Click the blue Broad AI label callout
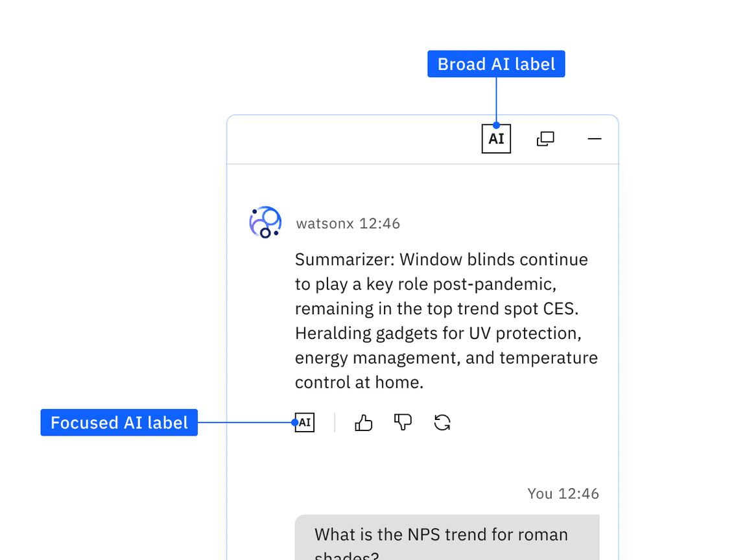This screenshot has height=560, width=747. tap(496, 64)
